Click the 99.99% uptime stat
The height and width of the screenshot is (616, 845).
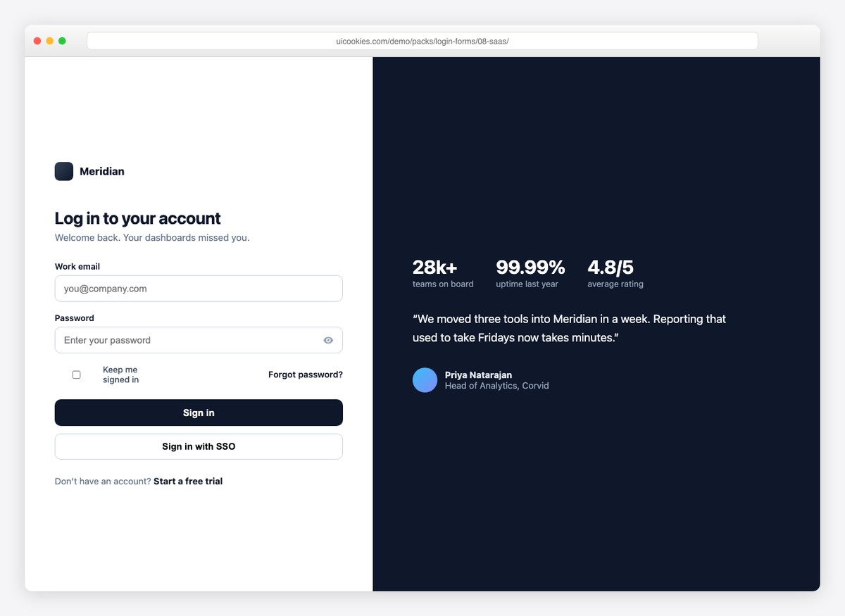[530, 273]
